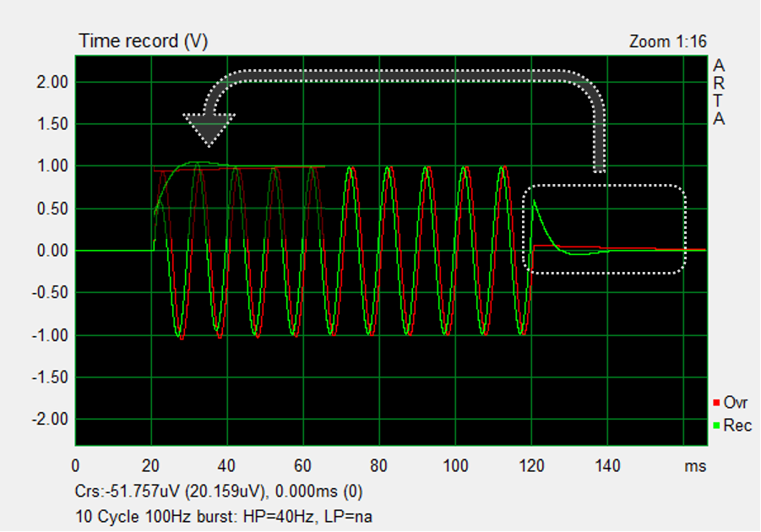Click the 0 x-axis label
The image size is (761, 532).
pos(75,466)
